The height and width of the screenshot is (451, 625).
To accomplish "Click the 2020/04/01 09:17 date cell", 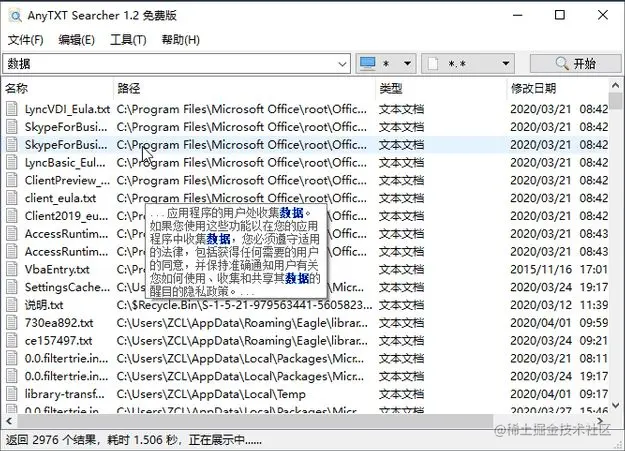I will click(x=559, y=394).
